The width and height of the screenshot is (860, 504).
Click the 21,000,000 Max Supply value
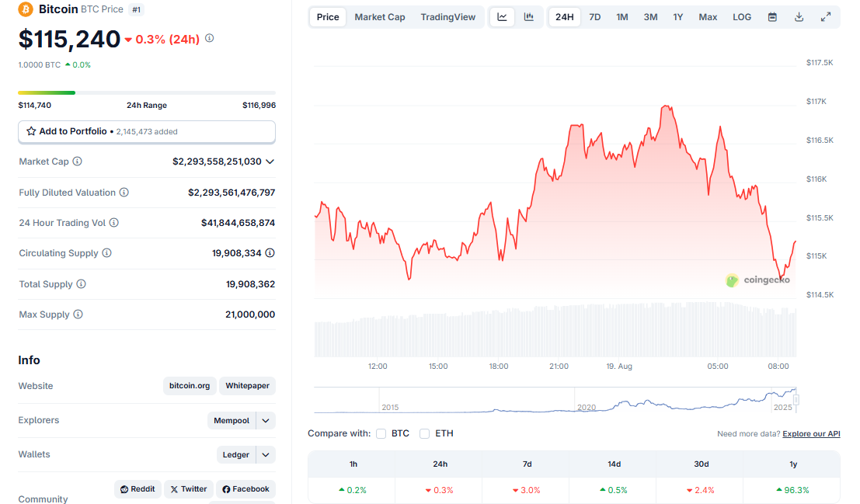(x=250, y=315)
